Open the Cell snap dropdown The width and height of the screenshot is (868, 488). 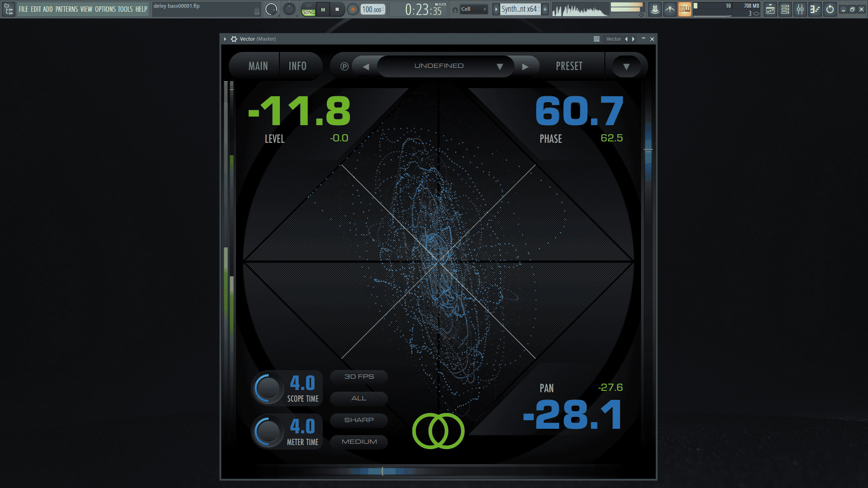(474, 9)
